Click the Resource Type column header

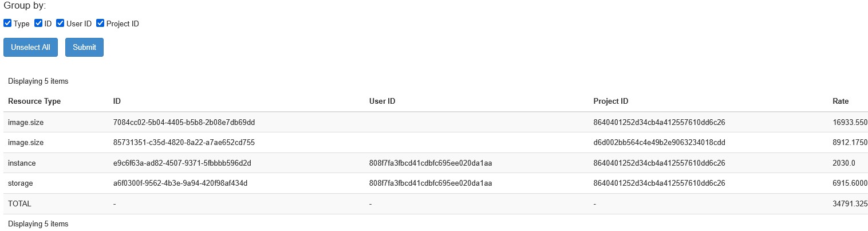34,101
